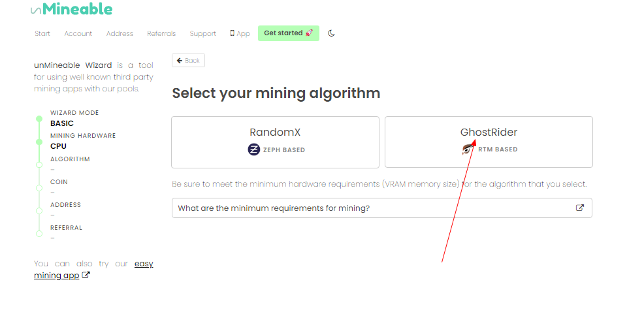The height and width of the screenshot is (329, 644).
Task: Click the Wizard Mode step circle
Action: [x=39, y=119]
